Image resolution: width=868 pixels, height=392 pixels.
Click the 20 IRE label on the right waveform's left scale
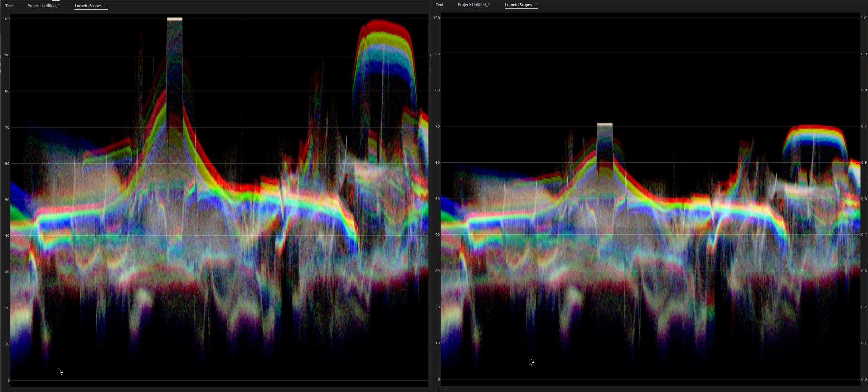point(437,307)
